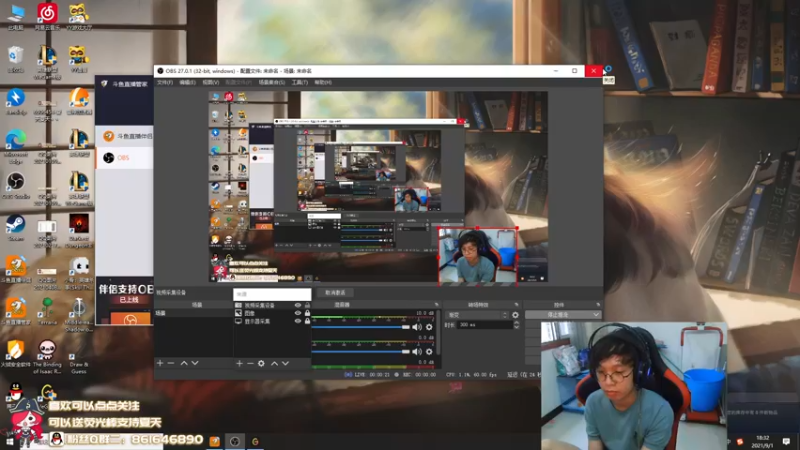Open the 工具(T) menu in OBS

coord(299,82)
